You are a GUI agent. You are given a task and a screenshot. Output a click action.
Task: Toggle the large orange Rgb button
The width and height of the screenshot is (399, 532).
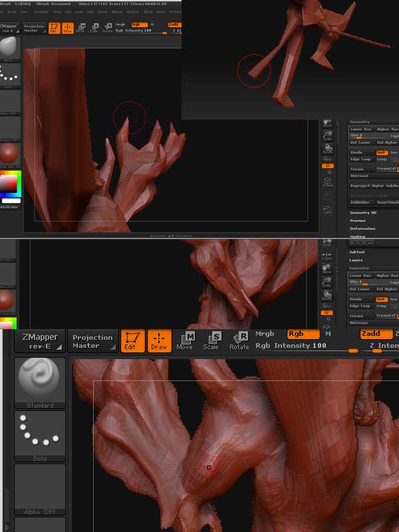303,334
